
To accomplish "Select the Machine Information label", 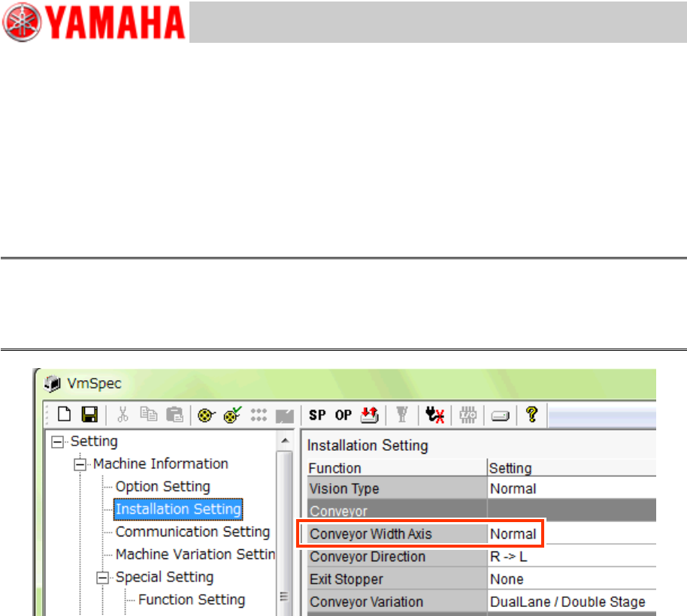I will 160,464.
